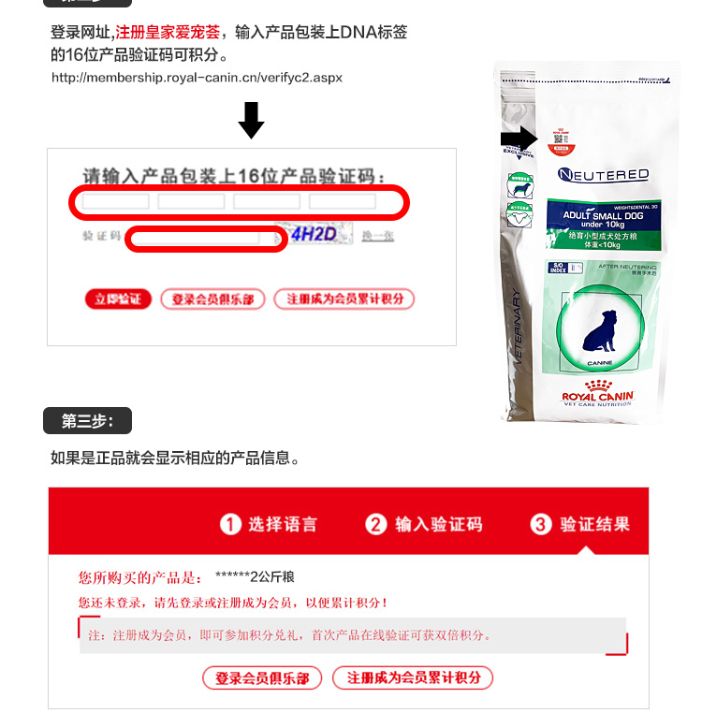This screenshot has width=702, height=728.
Task: Click 注册成为会员累计积分 button in result panel
Action: [413, 677]
